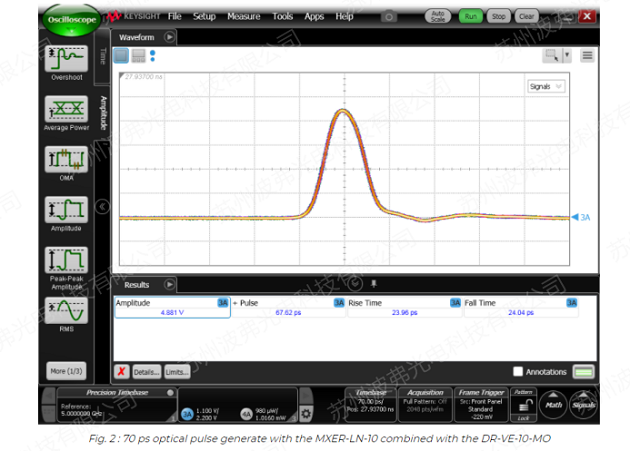This screenshot has width=630, height=451.
Task: Switch to the Time side tab
Action: [x=102, y=57]
